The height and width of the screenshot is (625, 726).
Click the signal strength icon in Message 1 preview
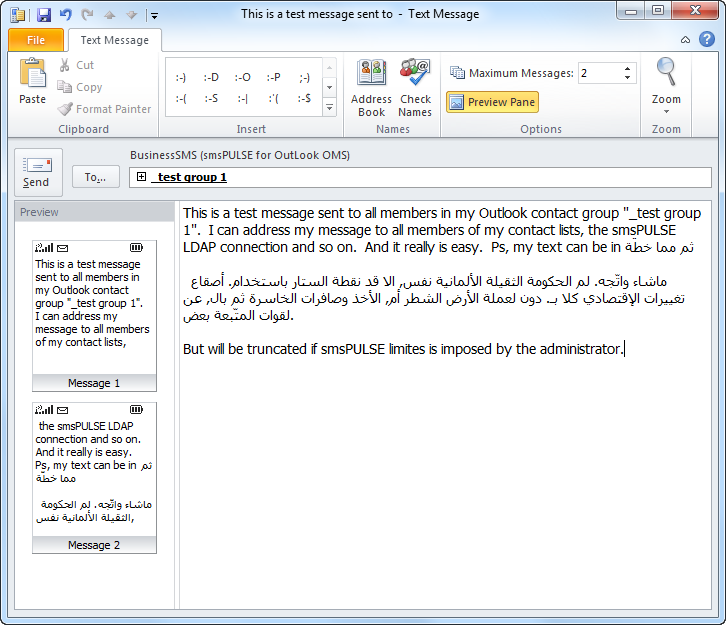pyautogui.click(x=44, y=248)
